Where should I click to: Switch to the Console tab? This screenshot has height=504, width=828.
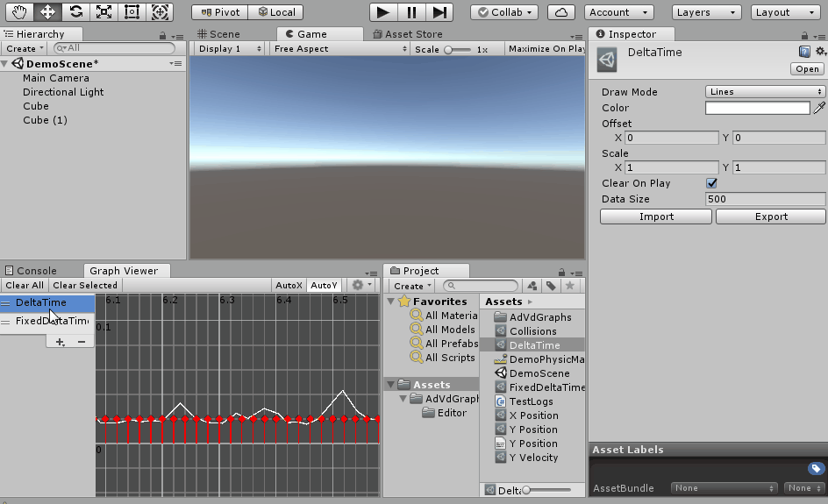pos(32,271)
